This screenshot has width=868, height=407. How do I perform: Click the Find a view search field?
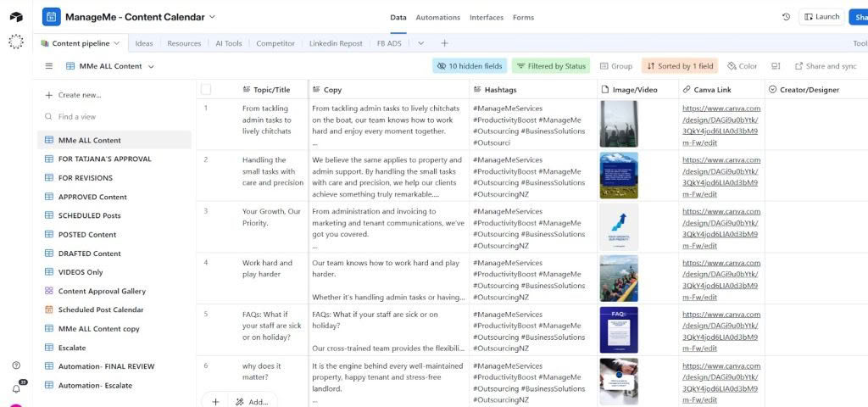pos(114,117)
